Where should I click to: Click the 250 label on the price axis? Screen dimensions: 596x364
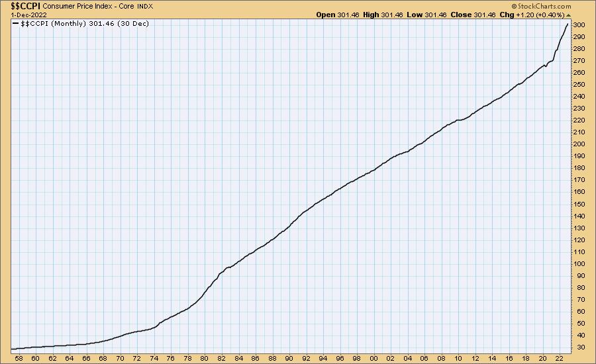[579, 84]
